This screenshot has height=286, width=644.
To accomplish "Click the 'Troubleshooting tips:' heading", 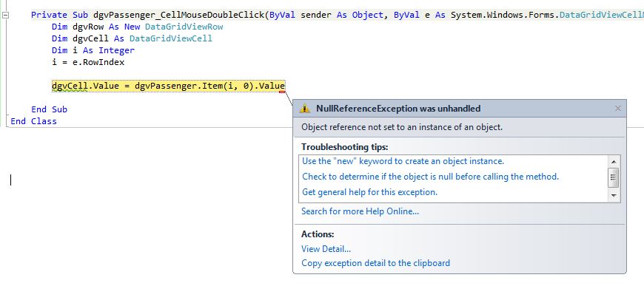I will click(x=345, y=146).
